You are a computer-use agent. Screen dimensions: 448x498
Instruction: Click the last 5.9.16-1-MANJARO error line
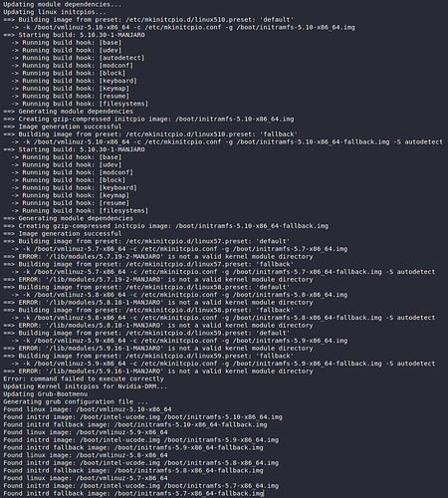(158, 371)
